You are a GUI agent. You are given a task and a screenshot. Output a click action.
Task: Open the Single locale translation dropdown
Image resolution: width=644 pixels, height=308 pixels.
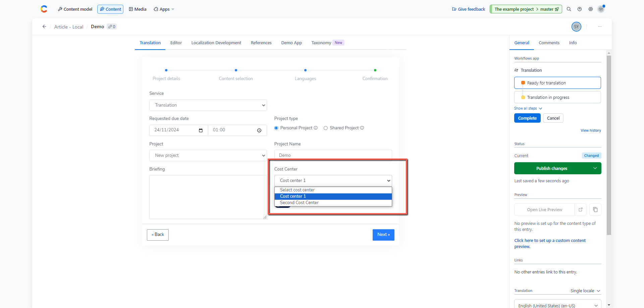pyautogui.click(x=585, y=291)
